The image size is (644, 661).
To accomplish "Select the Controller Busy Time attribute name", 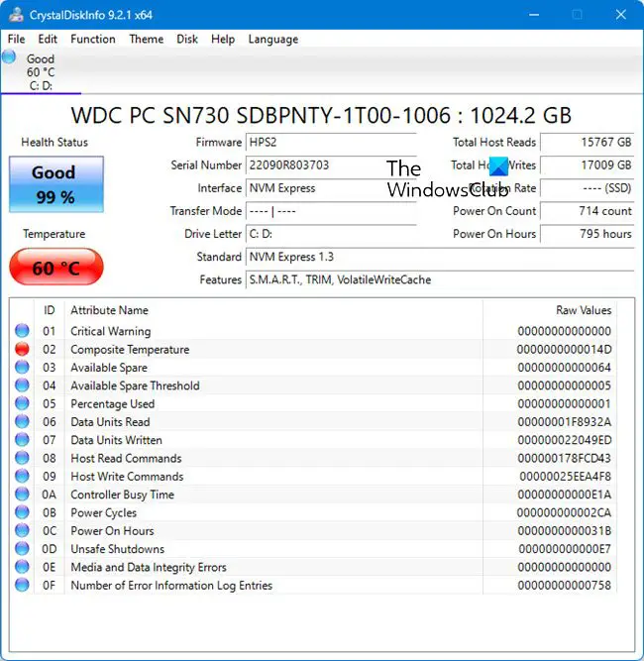I will click(x=122, y=495).
